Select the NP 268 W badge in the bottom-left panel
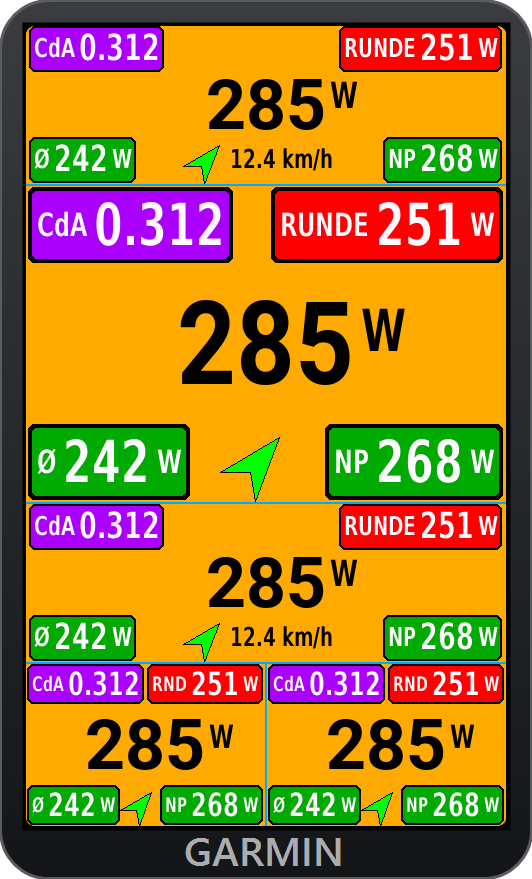Viewport: 532px width, 879px height. (211, 805)
